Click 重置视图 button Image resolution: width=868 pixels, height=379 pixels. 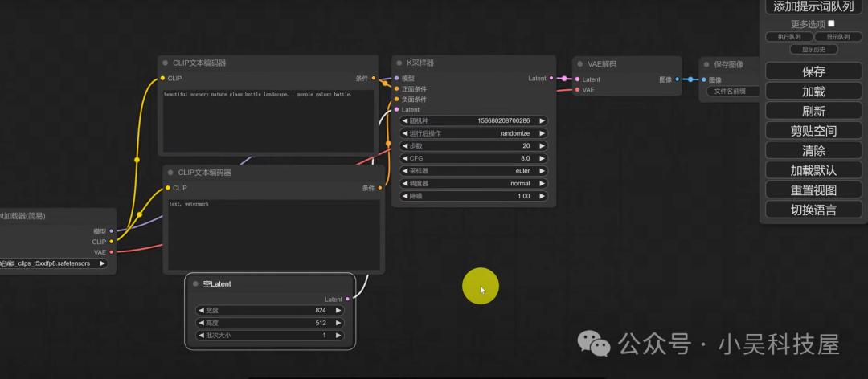pyautogui.click(x=813, y=189)
